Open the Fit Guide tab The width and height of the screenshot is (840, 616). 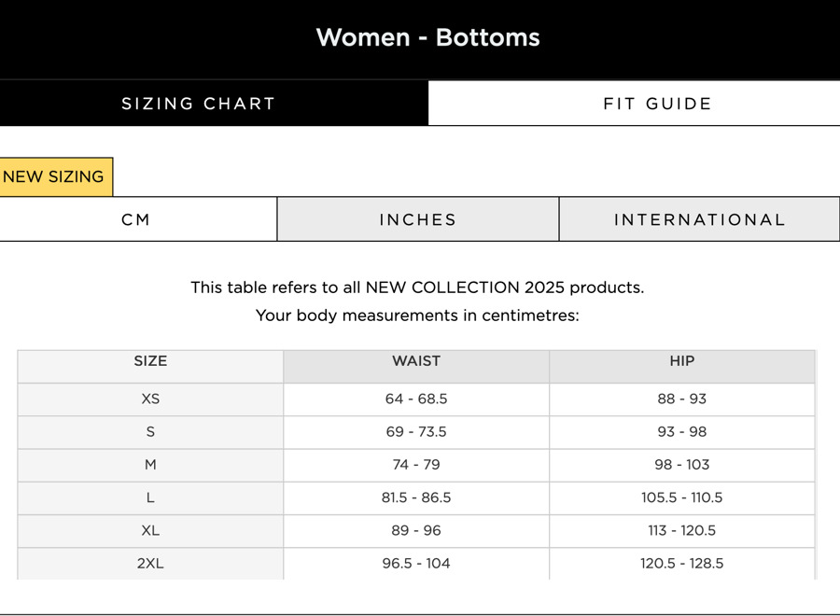point(657,104)
